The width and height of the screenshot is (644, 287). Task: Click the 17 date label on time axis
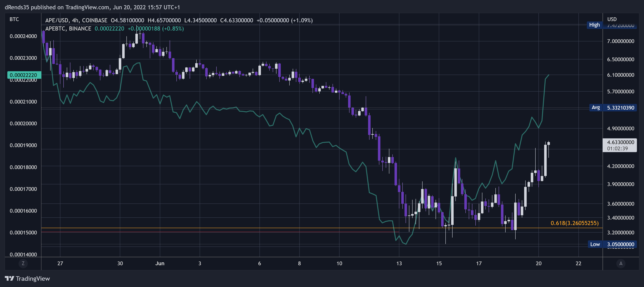[x=479, y=263]
